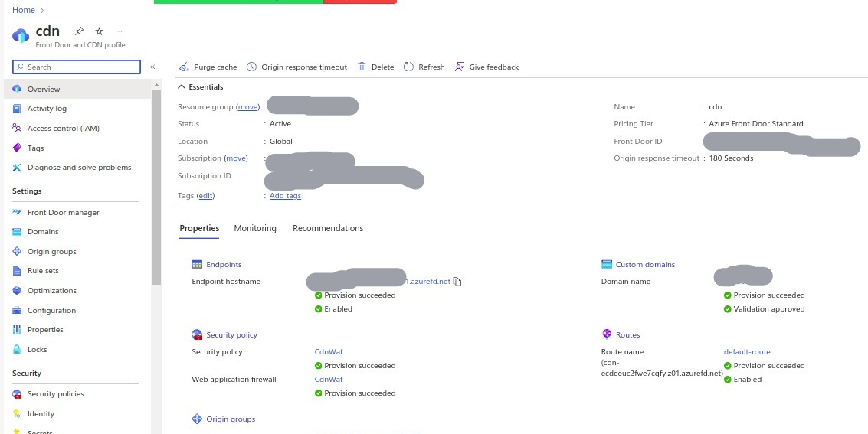
Task: Click the Access control people icon
Action: [17, 129]
